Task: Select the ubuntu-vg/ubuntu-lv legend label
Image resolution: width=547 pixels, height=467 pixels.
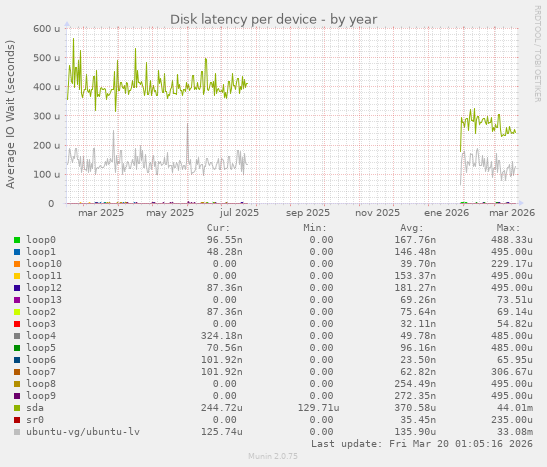Action: [83, 432]
